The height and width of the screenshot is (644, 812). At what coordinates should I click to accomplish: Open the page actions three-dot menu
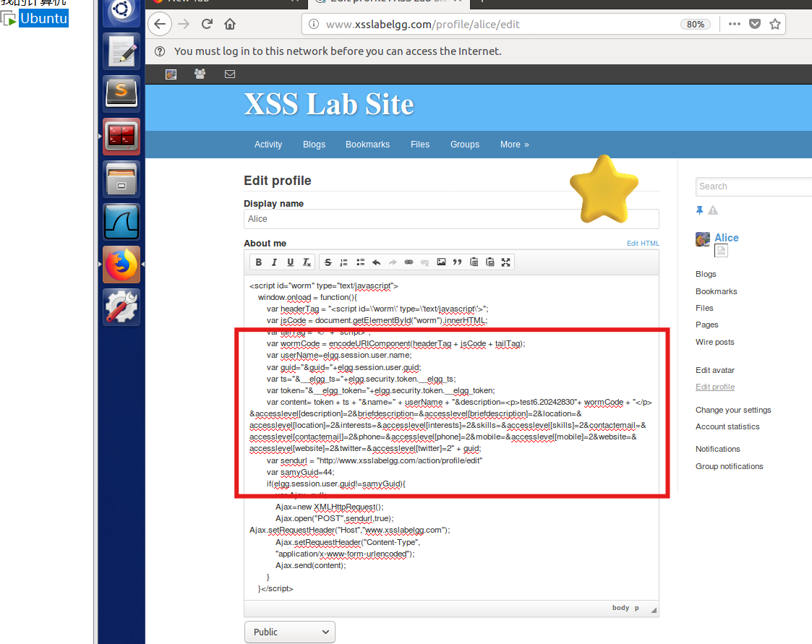[735, 24]
